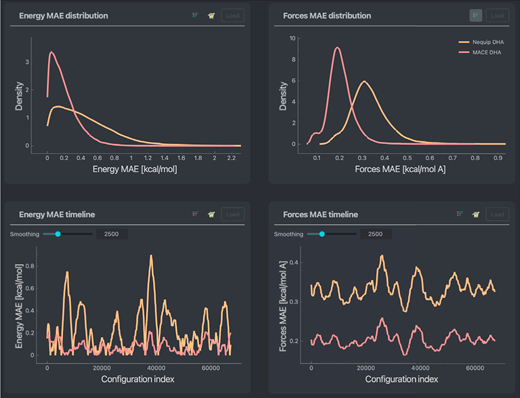
Task: Click MACE DHA legend entry
Action: pos(480,52)
